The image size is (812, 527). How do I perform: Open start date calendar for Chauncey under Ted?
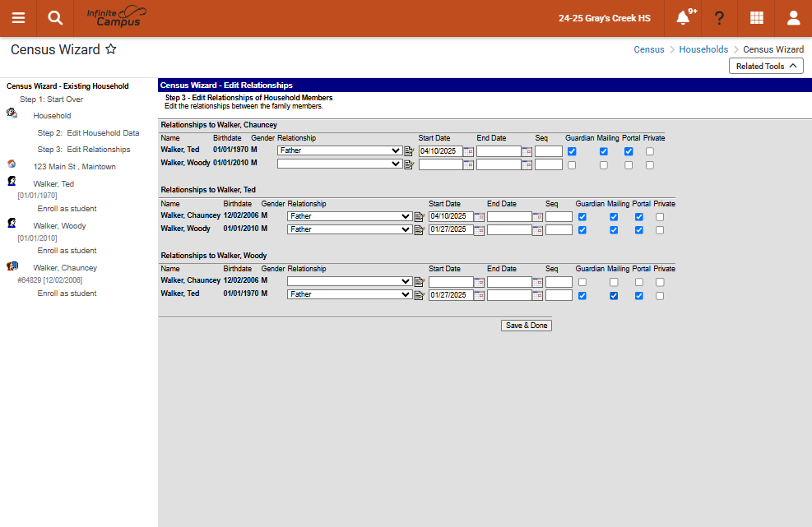pyautogui.click(x=479, y=216)
